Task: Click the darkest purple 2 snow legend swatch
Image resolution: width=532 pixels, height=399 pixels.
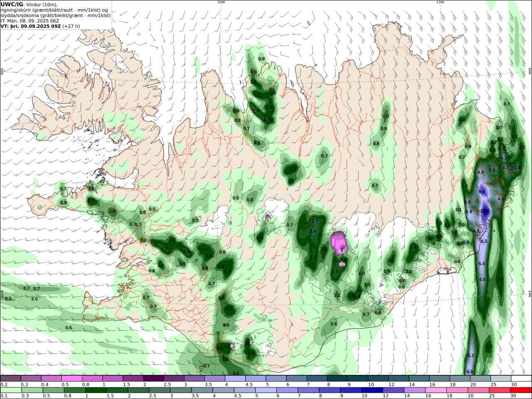Action: (x=153, y=379)
